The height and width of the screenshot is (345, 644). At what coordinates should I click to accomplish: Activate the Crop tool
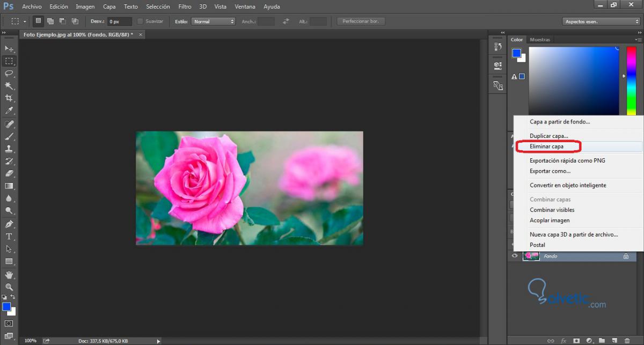(9, 98)
